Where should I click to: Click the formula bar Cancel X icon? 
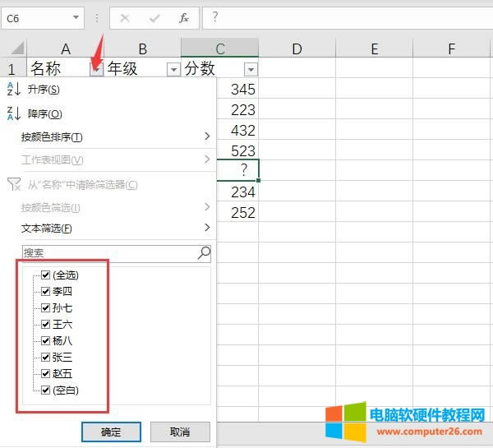coord(125,18)
